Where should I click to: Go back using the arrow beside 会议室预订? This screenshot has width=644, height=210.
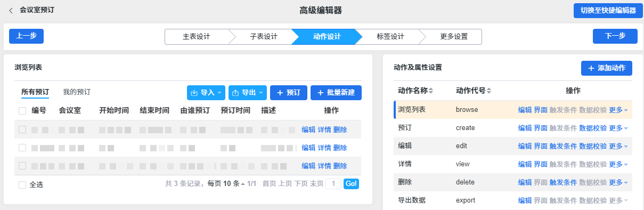(x=11, y=10)
